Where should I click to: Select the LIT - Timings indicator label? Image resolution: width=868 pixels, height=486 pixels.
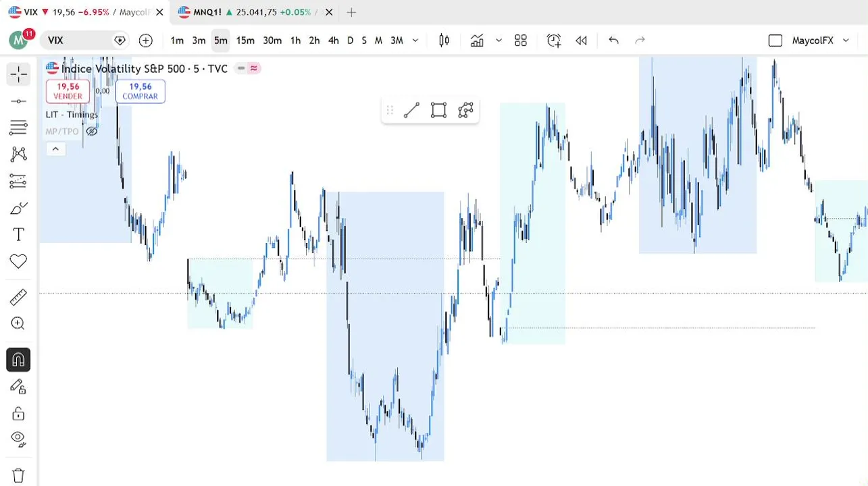click(72, 115)
